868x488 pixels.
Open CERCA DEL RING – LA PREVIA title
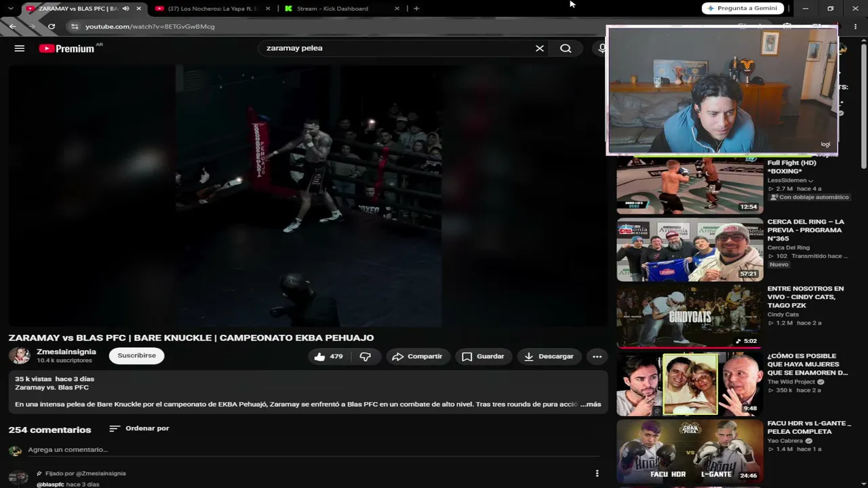806,230
